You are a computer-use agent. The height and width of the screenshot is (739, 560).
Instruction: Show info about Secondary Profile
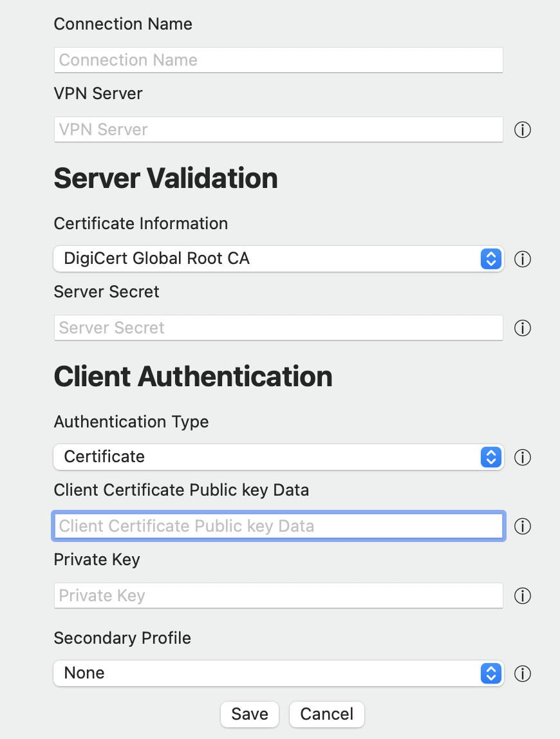pyautogui.click(x=522, y=673)
